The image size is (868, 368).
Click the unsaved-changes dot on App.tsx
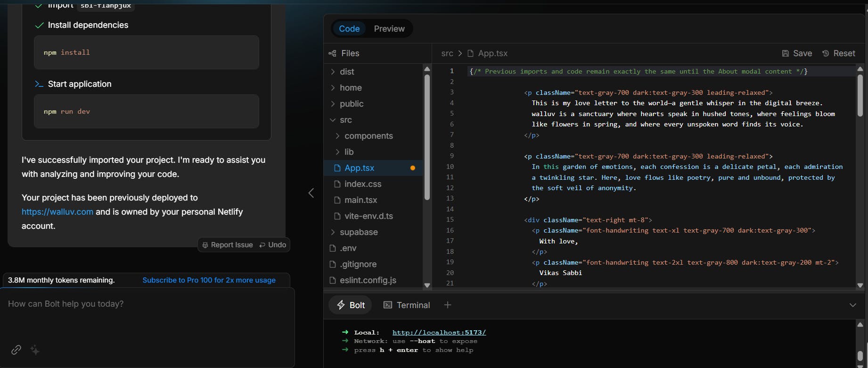(413, 168)
